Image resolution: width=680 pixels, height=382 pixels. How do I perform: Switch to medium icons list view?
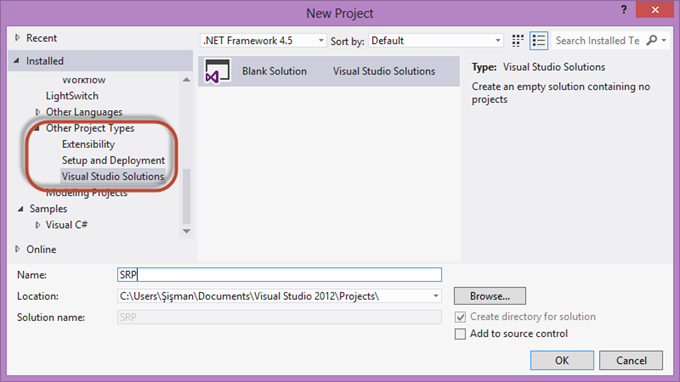click(x=539, y=41)
